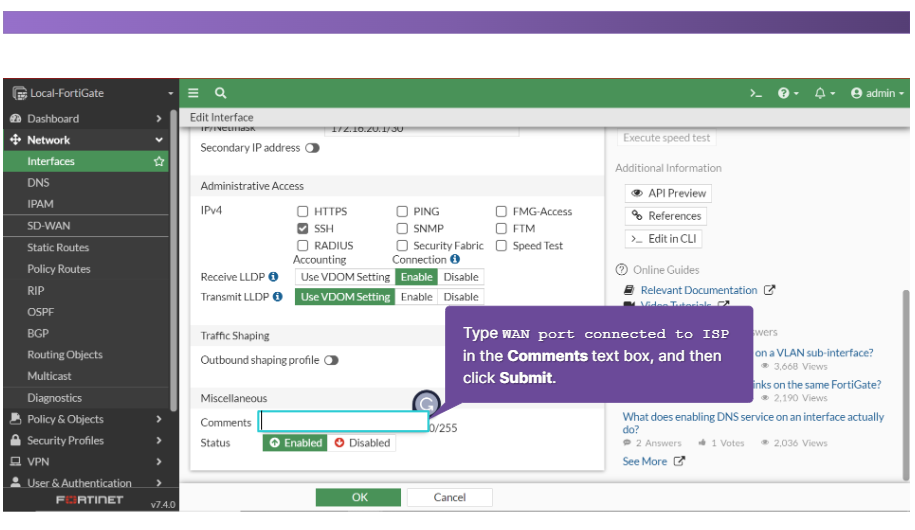
Task: Open the search magnifier icon
Action: coord(220,93)
